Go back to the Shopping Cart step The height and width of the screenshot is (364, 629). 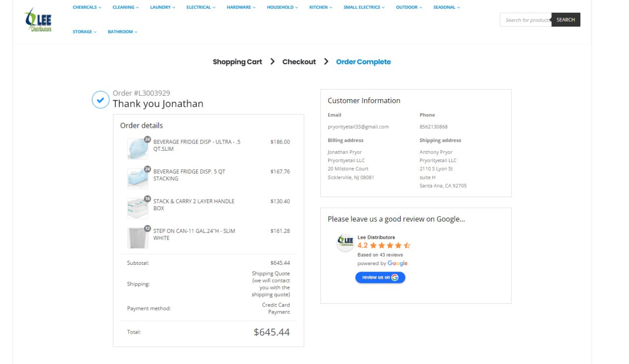coord(237,62)
